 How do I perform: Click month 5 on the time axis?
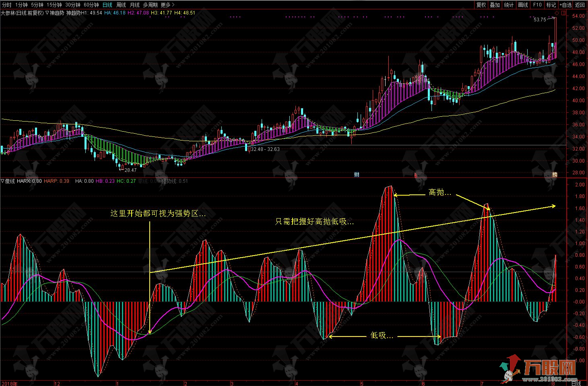[361, 384]
